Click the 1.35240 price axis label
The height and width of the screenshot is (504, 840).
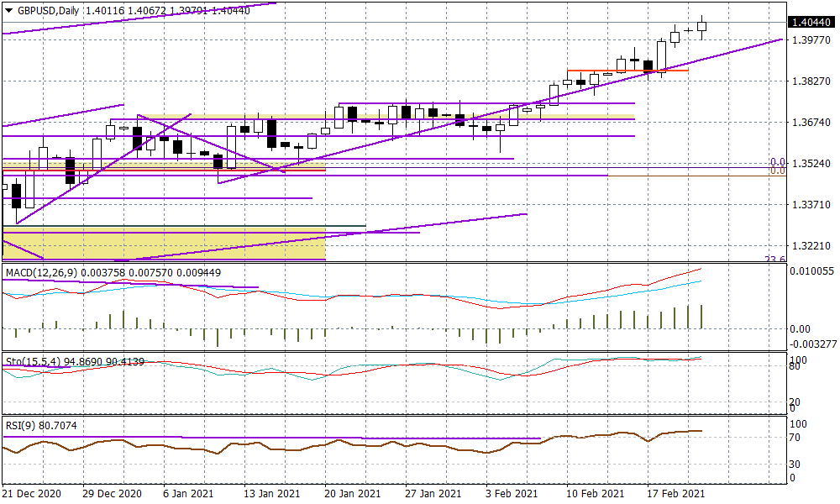point(811,163)
